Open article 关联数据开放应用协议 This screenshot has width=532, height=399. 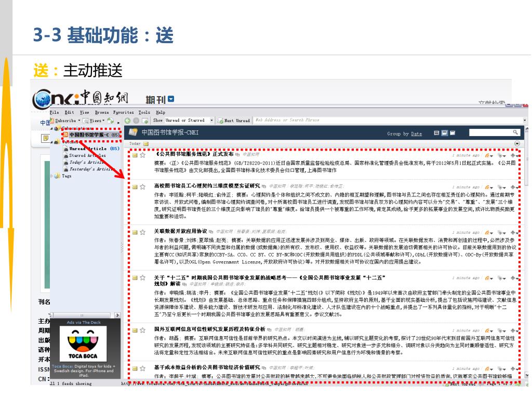tap(180, 231)
